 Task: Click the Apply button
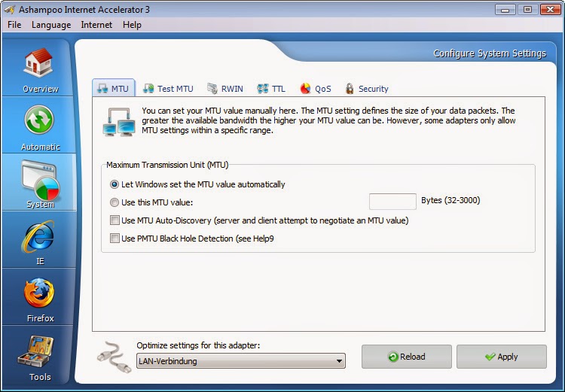(x=502, y=357)
